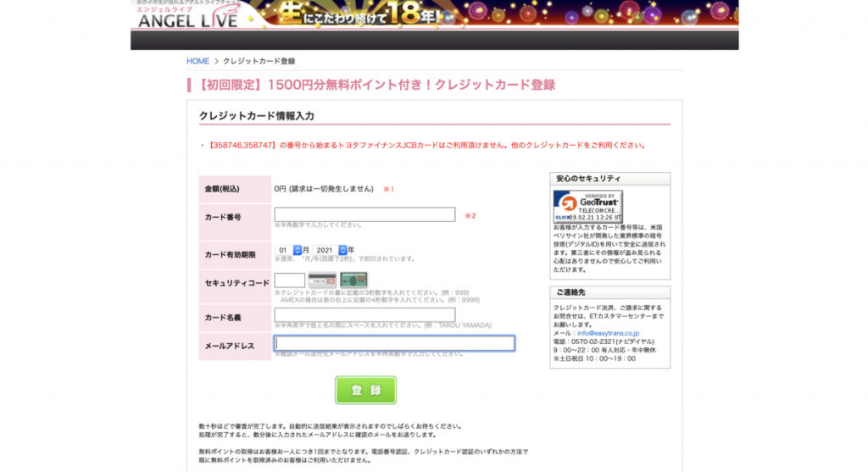Open the expiry year dropdown showing 2021
This screenshot has width=868, height=472.
click(330, 250)
